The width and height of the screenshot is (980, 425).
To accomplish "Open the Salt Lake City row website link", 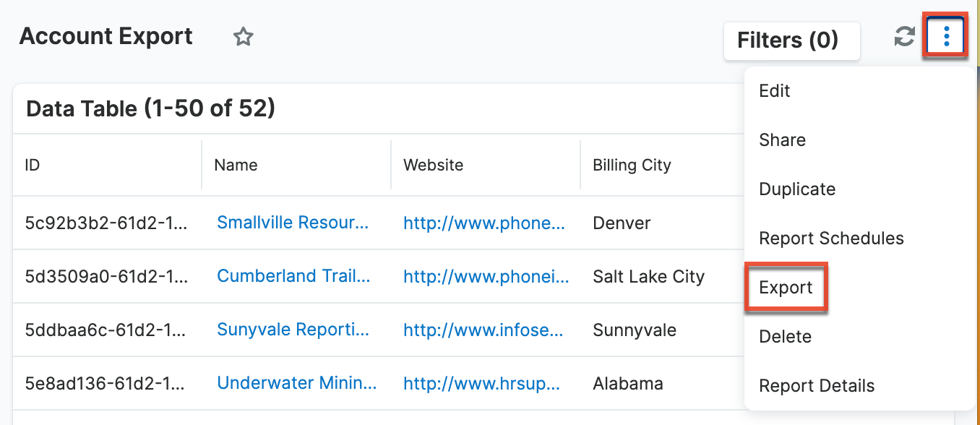I will point(486,276).
